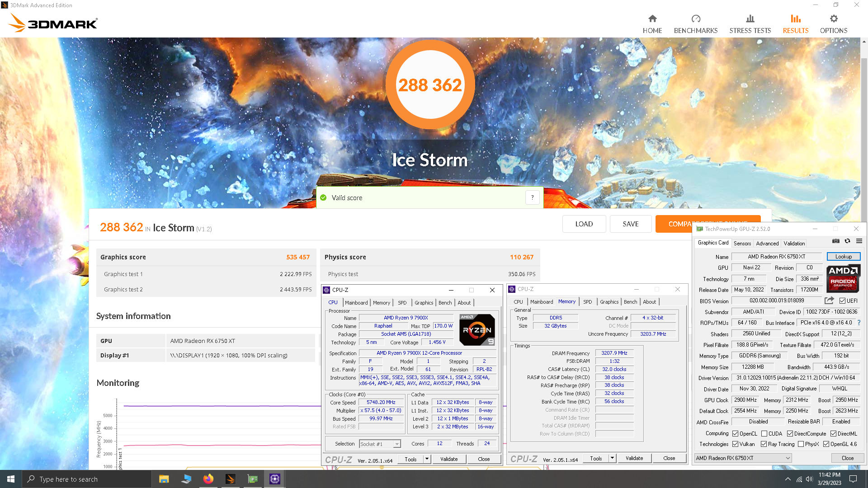Switch to SPD tab in CPU-Z CPU window

point(402,303)
